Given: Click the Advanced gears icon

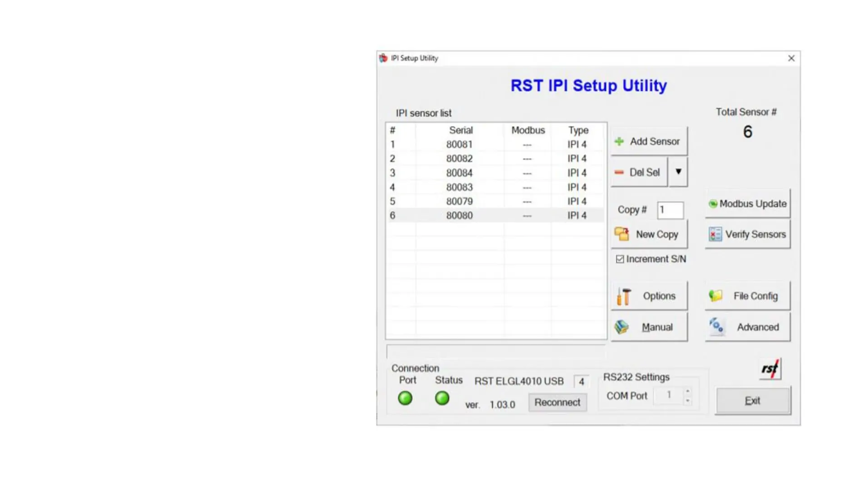Looking at the screenshot, I should click(716, 326).
